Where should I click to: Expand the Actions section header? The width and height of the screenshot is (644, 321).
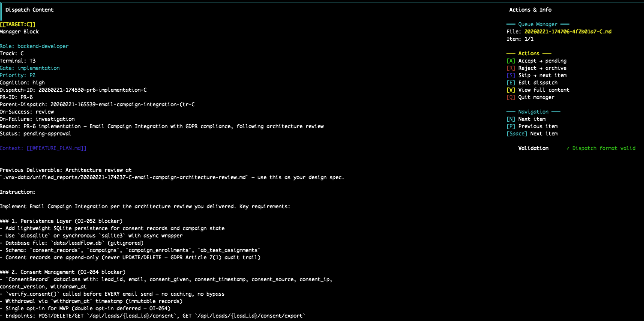point(529,53)
